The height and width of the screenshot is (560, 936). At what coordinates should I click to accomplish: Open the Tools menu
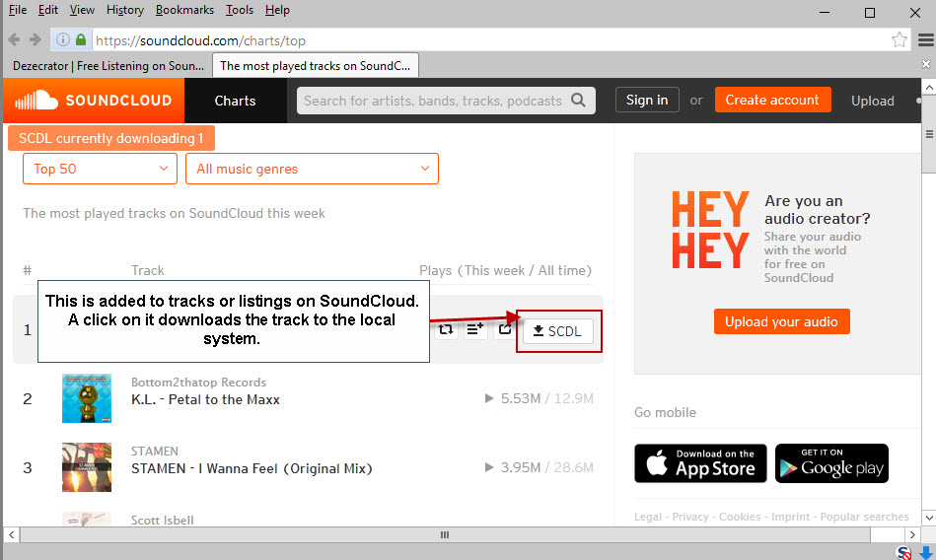click(240, 10)
